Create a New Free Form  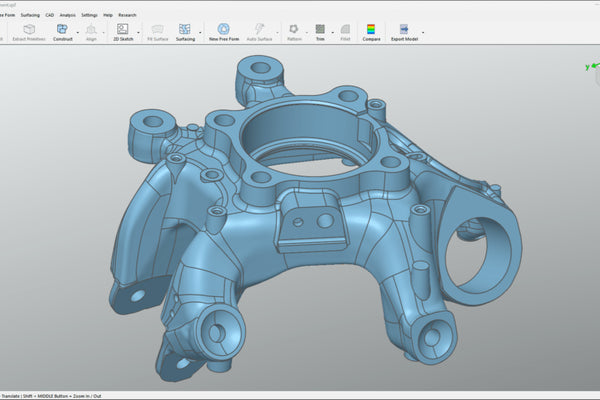tap(223, 30)
